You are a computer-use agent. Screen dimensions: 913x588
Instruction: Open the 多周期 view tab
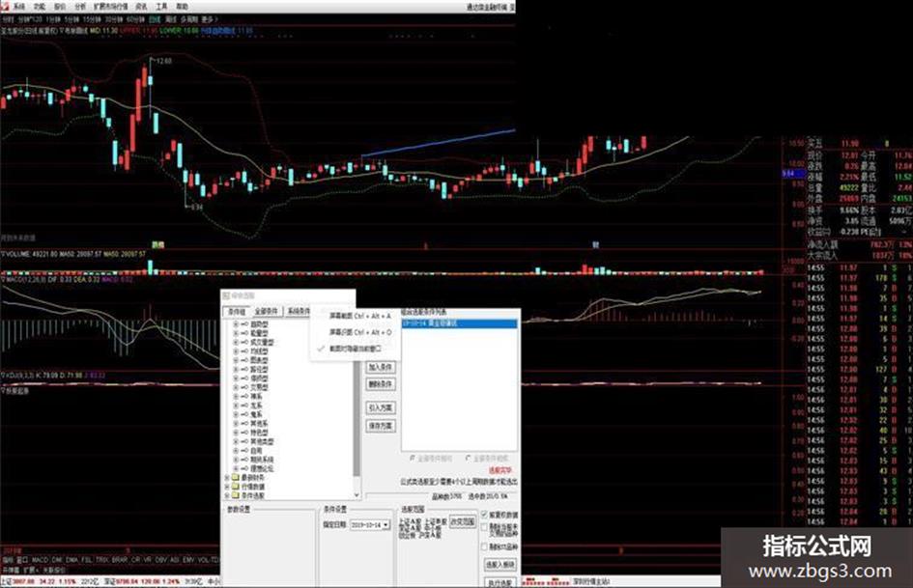[189, 19]
